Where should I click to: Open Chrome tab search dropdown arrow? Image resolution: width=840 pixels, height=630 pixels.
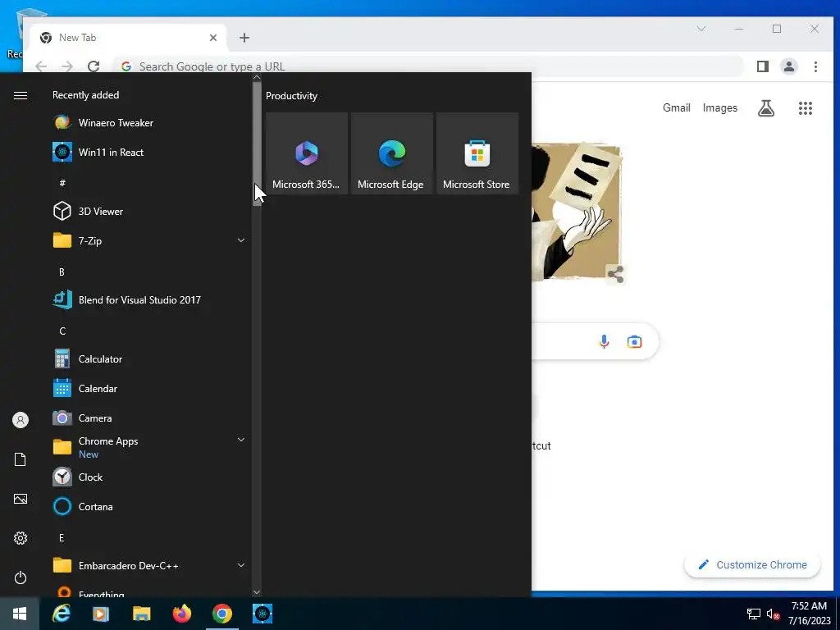[701, 29]
